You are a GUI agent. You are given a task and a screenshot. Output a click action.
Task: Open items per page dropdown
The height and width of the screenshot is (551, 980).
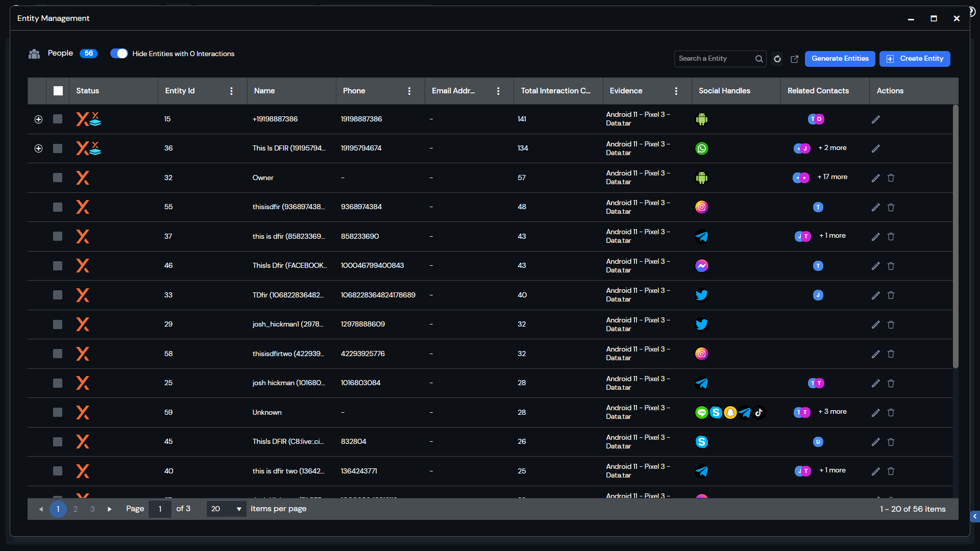(226, 509)
